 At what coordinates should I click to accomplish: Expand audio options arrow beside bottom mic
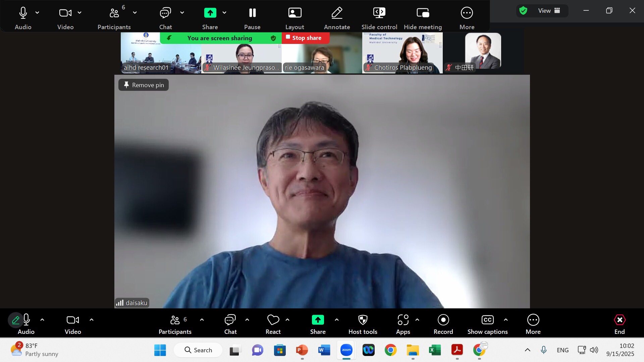click(42, 320)
